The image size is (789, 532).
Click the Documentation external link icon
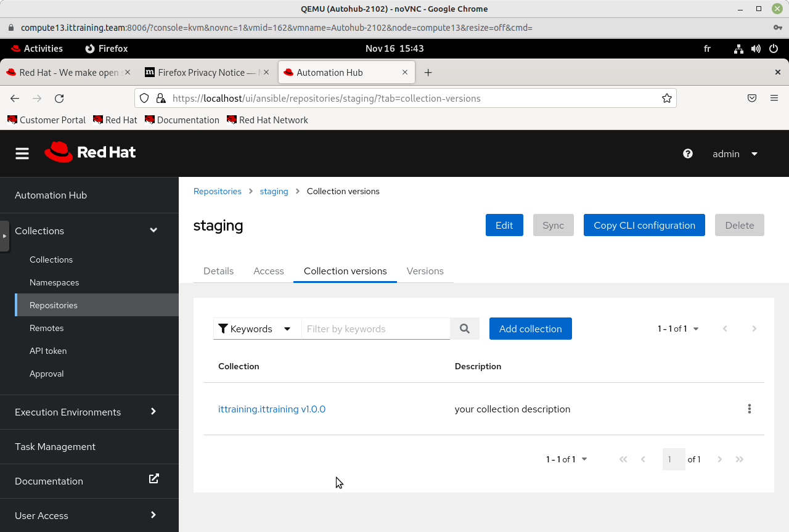click(154, 478)
